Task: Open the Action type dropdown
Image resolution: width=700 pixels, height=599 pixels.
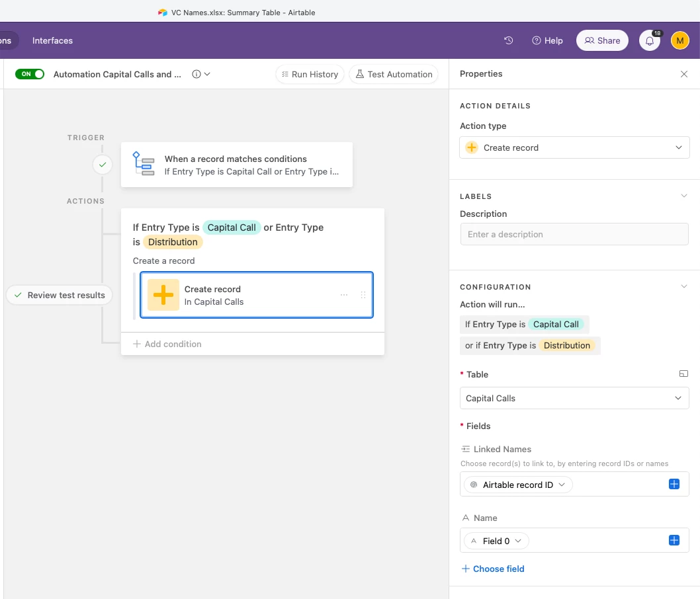Action: point(574,147)
